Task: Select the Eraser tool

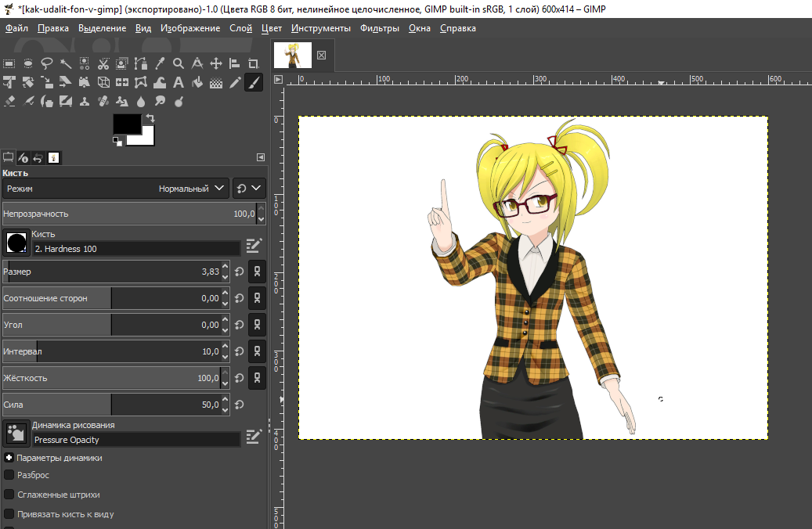Action: (x=9, y=102)
